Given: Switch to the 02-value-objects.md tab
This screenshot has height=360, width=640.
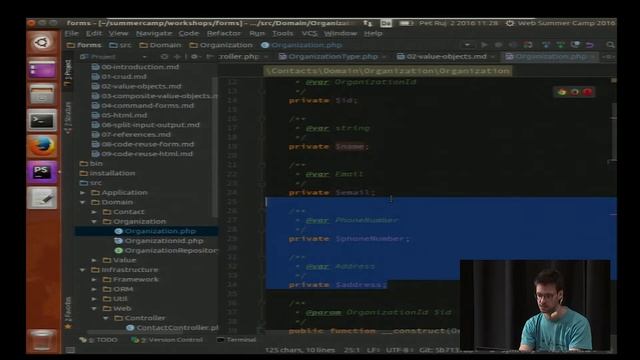Looking at the screenshot, I should [446, 57].
